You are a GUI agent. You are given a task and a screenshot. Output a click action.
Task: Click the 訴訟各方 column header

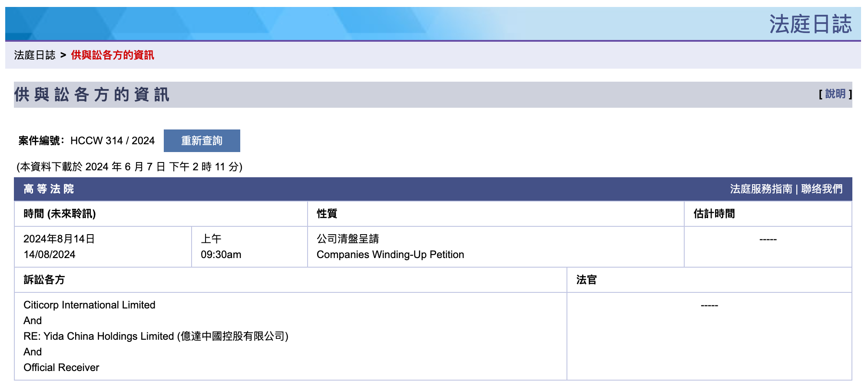point(44,280)
